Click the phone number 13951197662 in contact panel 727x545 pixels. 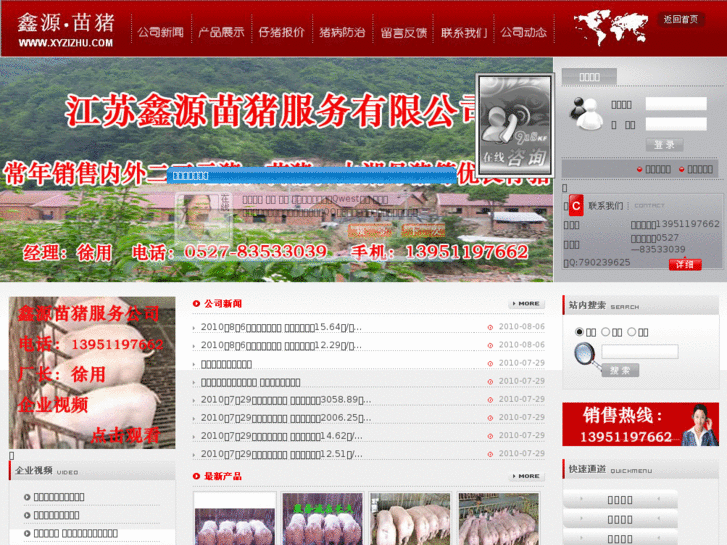tap(688, 224)
